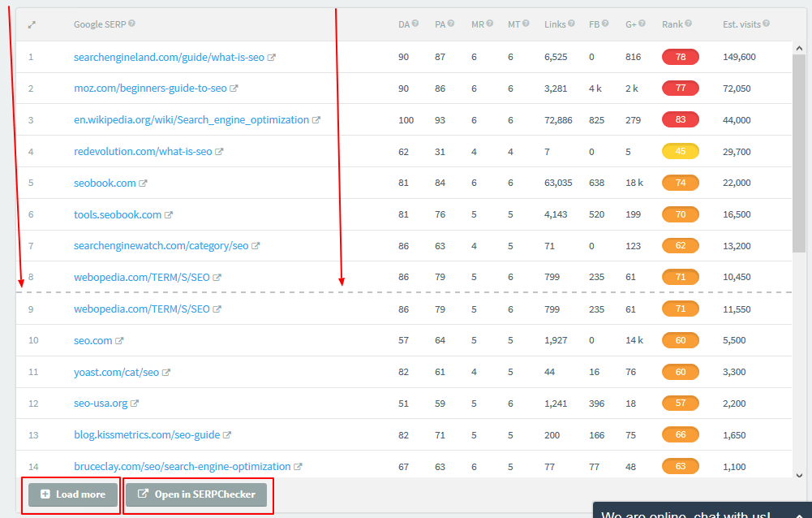The image size is (812, 518).
Task: Click the MR column help icon
Action: click(x=490, y=24)
